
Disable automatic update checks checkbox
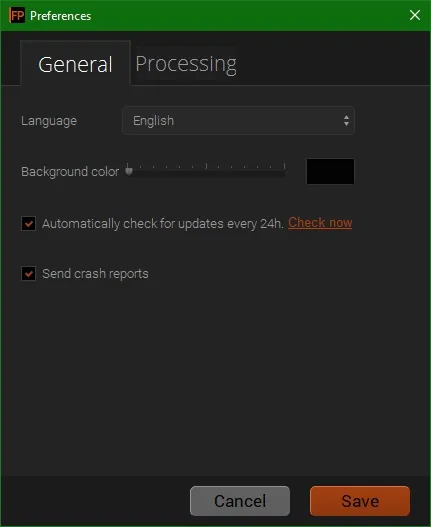tap(29, 224)
